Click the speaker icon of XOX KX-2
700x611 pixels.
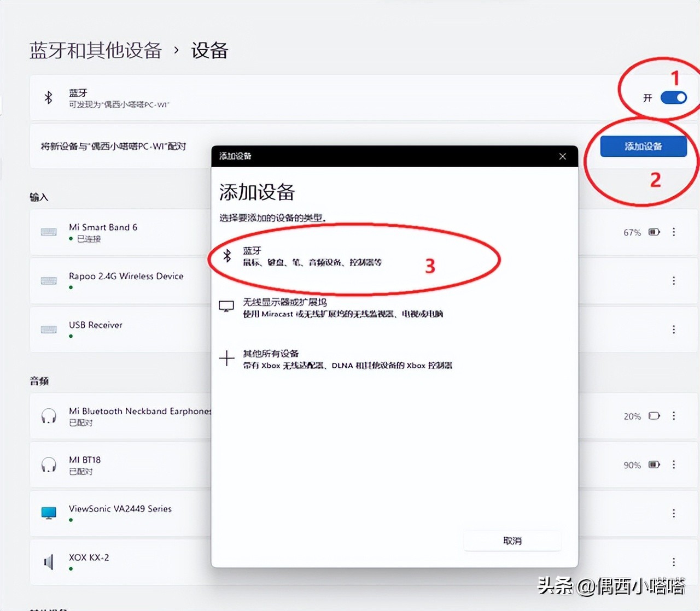[x=48, y=561]
